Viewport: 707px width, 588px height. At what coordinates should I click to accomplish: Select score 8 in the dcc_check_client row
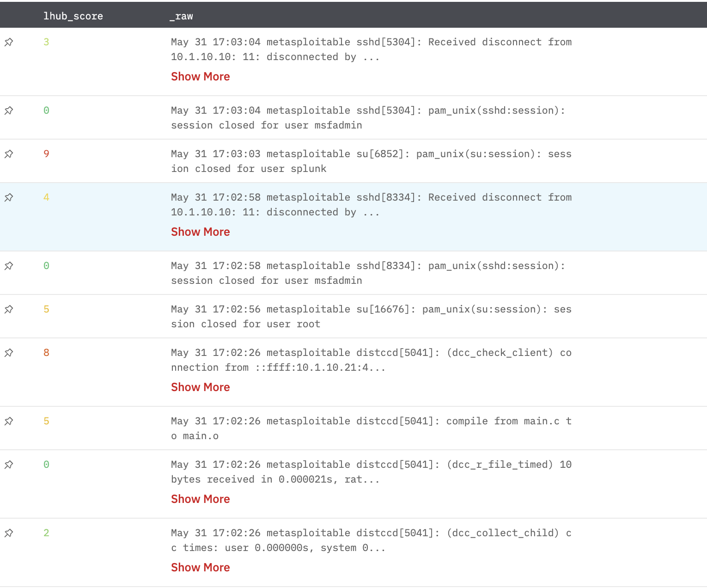(x=46, y=353)
